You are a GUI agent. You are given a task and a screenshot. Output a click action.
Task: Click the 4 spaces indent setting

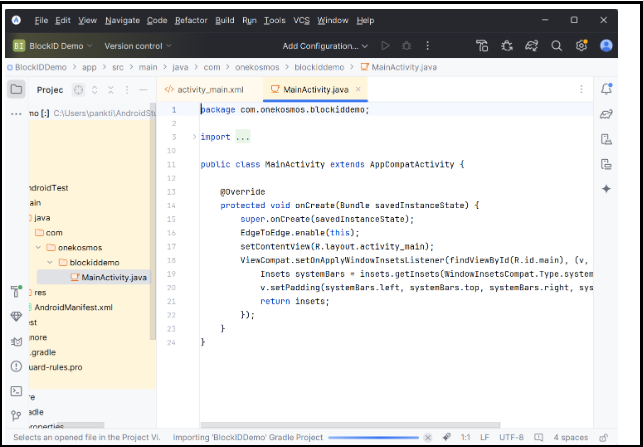tap(569, 437)
